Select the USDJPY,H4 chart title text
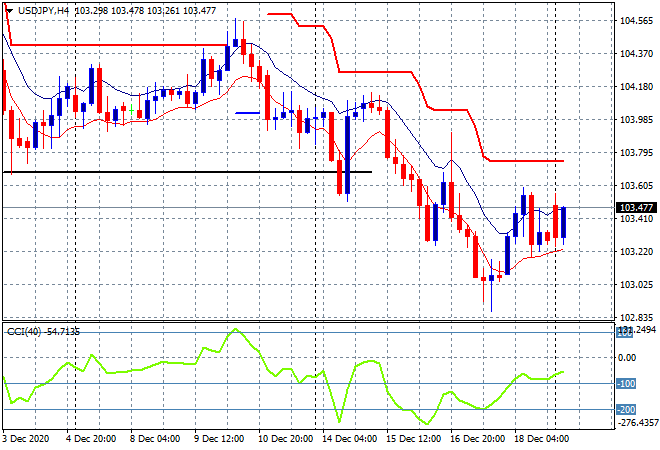The image size is (660, 450). click(x=43, y=11)
